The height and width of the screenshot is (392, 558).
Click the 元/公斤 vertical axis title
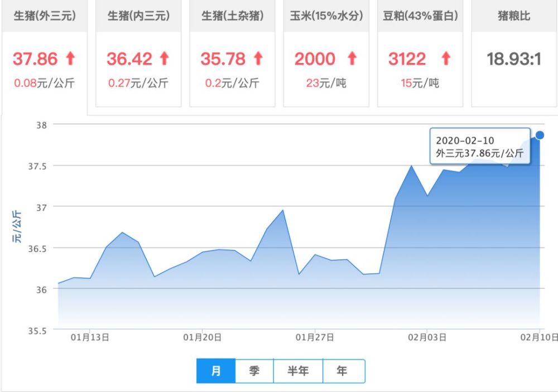(18, 225)
